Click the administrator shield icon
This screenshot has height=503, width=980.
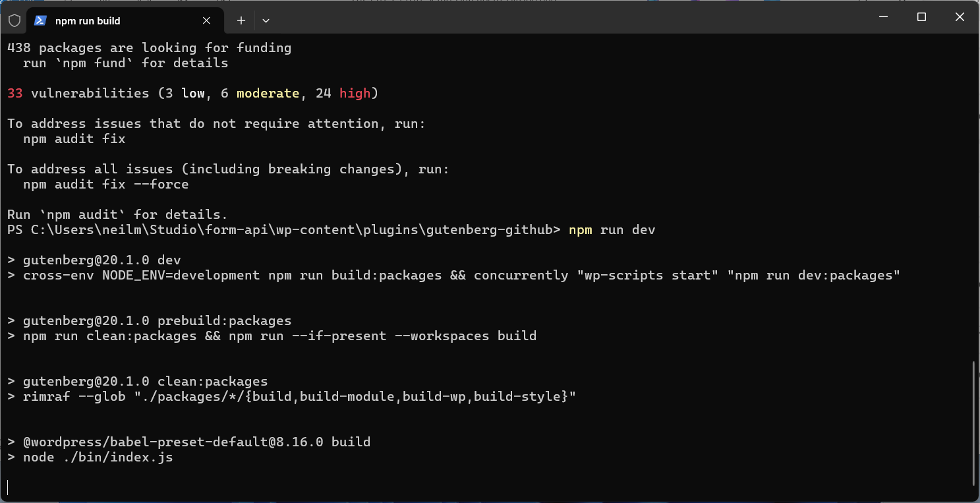tap(14, 20)
